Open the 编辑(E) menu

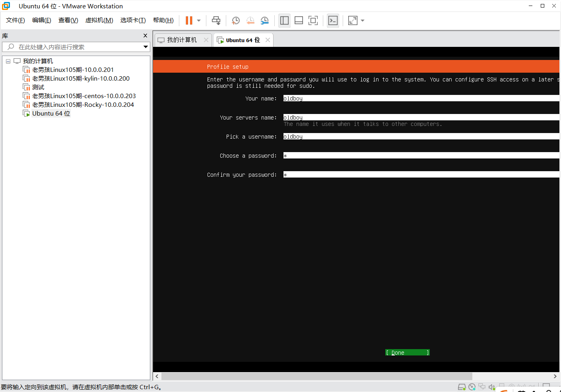tap(42, 20)
